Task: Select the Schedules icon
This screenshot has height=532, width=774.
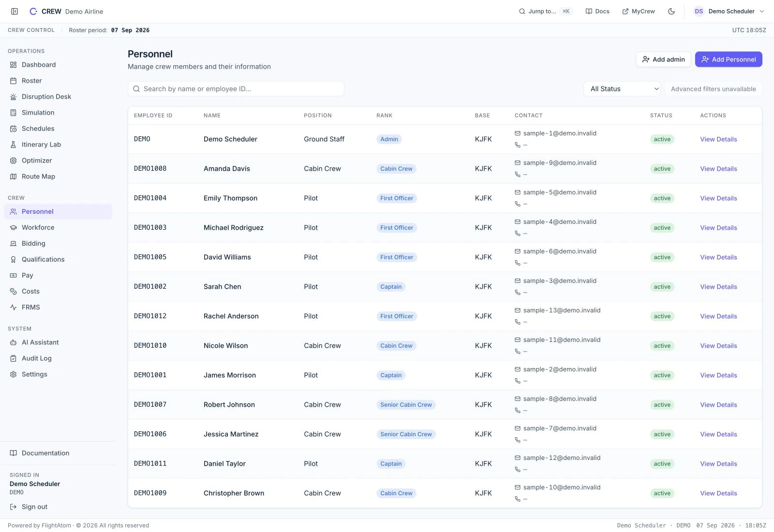Action: pyautogui.click(x=14, y=129)
